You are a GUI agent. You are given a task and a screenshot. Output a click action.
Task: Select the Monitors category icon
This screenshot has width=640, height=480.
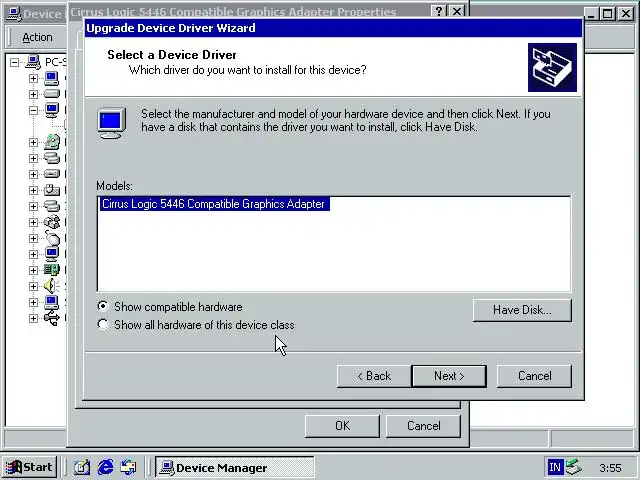tap(52, 254)
